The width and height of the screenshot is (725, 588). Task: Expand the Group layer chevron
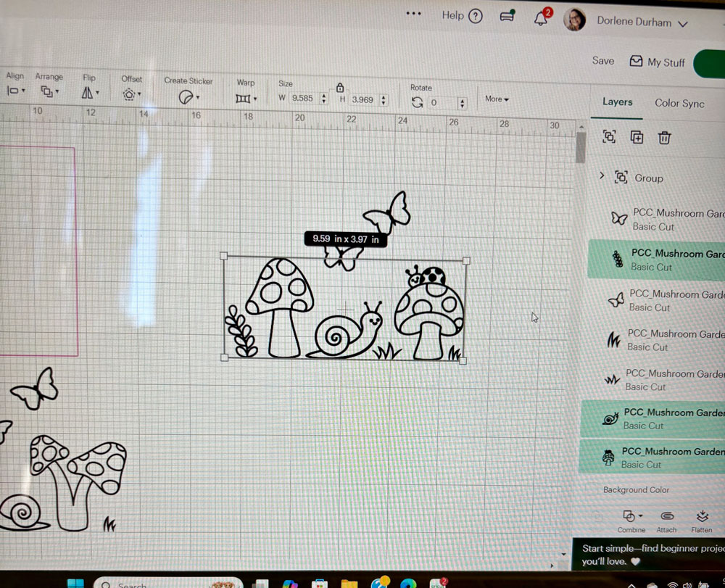click(602, 176)
